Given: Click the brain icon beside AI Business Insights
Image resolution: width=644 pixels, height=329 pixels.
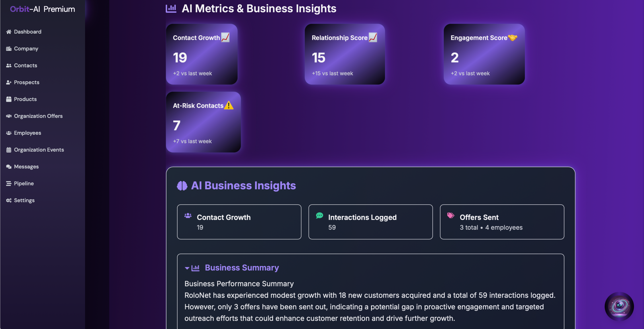Looking at the screenshot, I should tap(182, 186).
